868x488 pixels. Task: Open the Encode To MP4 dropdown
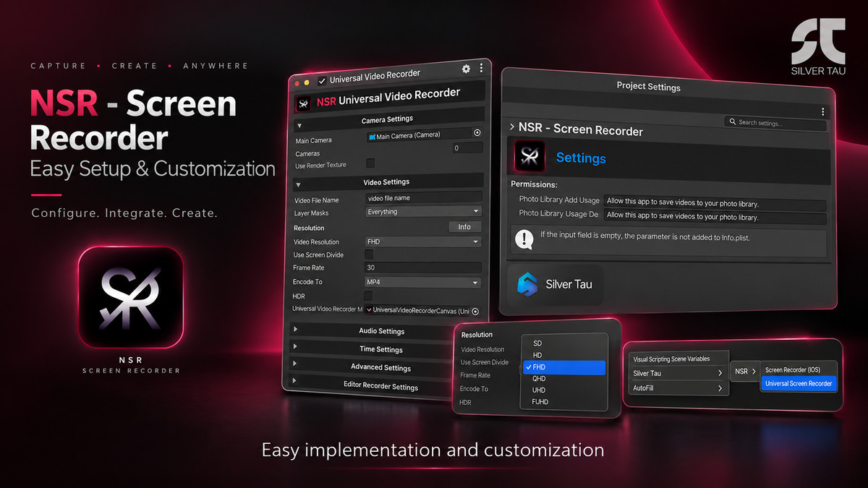(x=422, y=282)
